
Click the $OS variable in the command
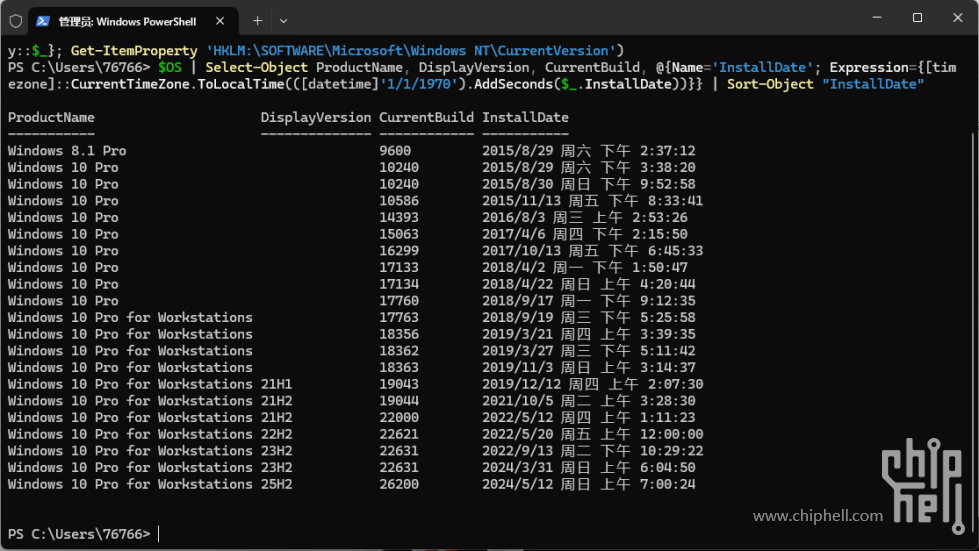pyautogui.click(x=170, y=67)
